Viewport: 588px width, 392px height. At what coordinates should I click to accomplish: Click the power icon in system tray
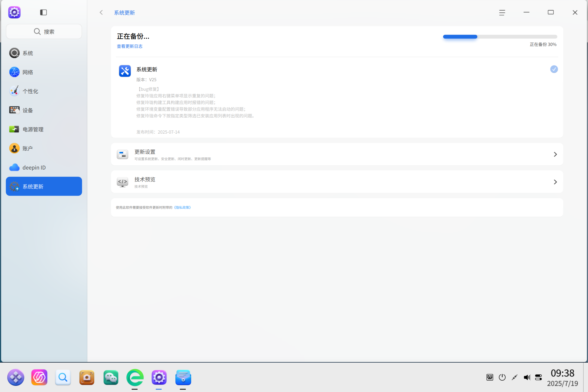[x=502, y=377]
